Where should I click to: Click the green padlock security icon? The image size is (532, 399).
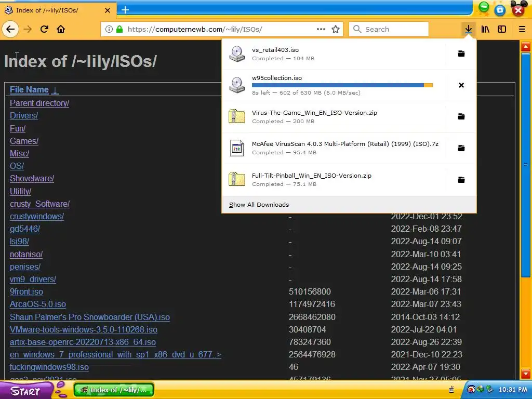[119, 29]
